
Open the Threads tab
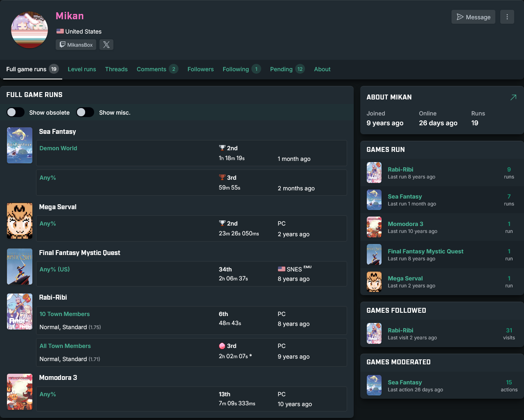click(116, 69)
